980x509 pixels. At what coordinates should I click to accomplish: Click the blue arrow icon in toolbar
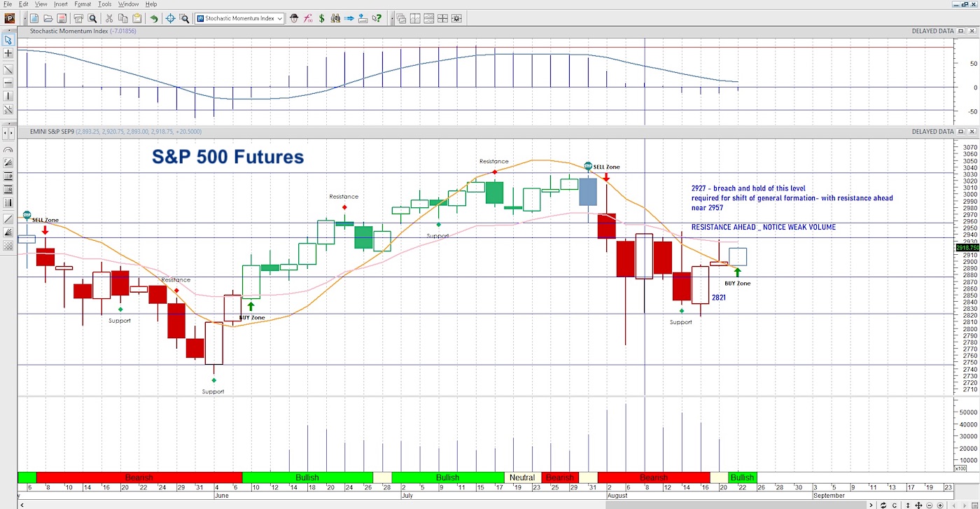tap(349, 18)
